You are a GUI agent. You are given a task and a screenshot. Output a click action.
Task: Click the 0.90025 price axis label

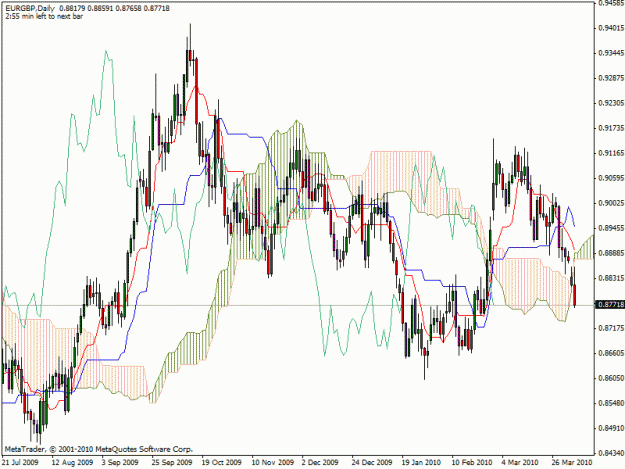[611, 203]
